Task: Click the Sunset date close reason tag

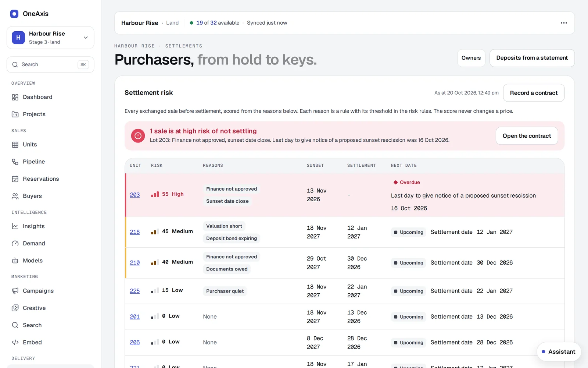Action: coord(227,201)
